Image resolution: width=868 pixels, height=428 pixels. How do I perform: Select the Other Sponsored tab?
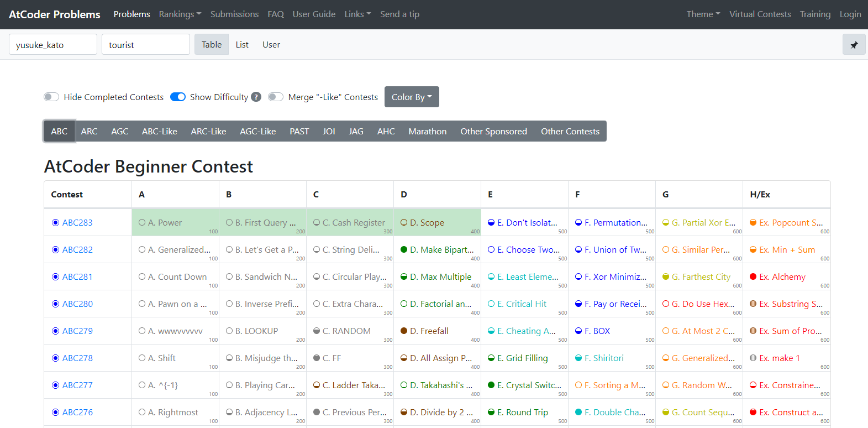tap(494, 131)
